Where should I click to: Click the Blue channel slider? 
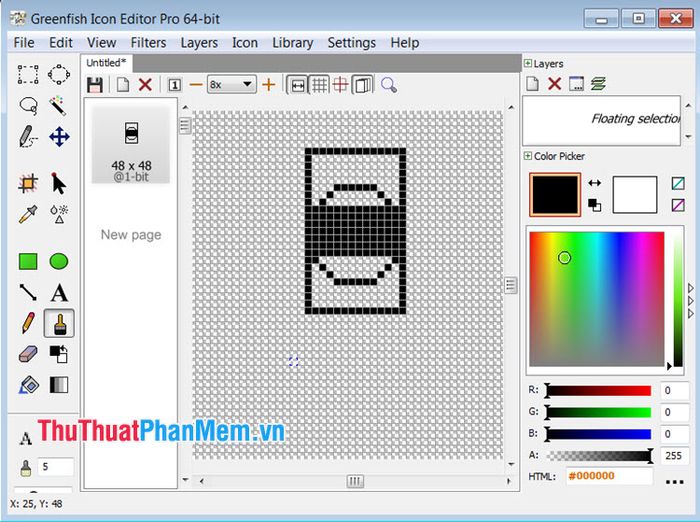tap(598, 434)
